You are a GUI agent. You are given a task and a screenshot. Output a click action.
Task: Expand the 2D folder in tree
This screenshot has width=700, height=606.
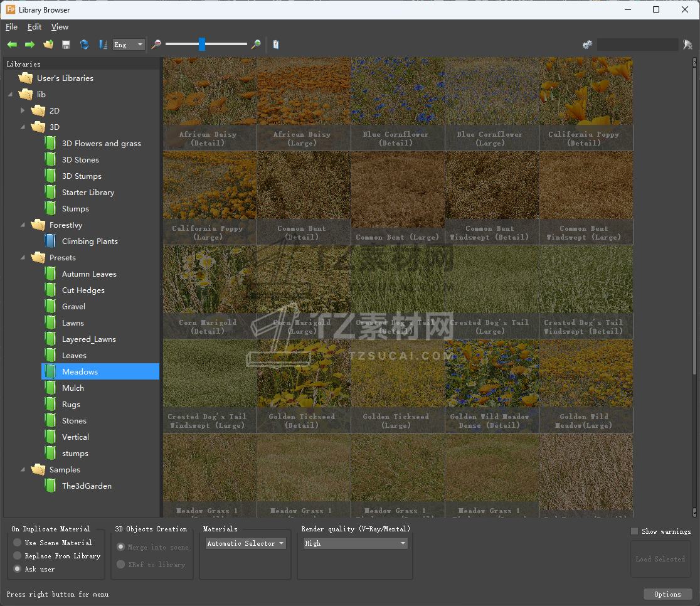tap(23, 110)
